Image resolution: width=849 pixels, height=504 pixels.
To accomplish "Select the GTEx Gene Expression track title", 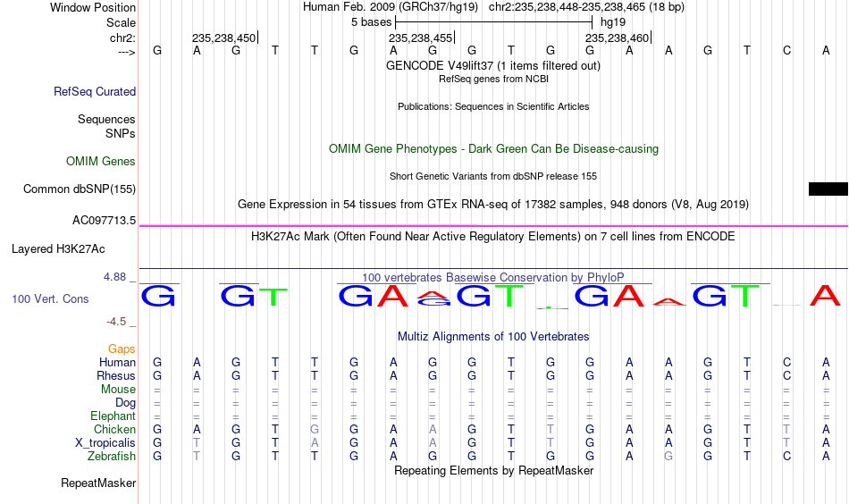I will 493,205.
